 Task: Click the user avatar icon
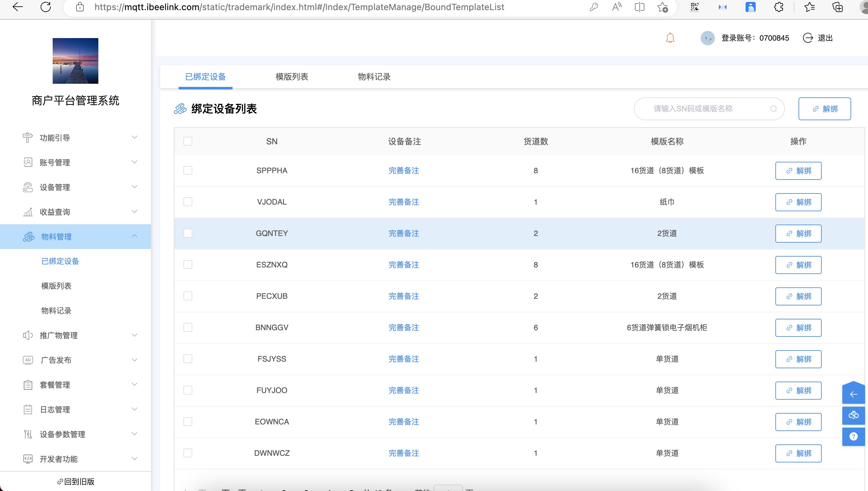707,38
